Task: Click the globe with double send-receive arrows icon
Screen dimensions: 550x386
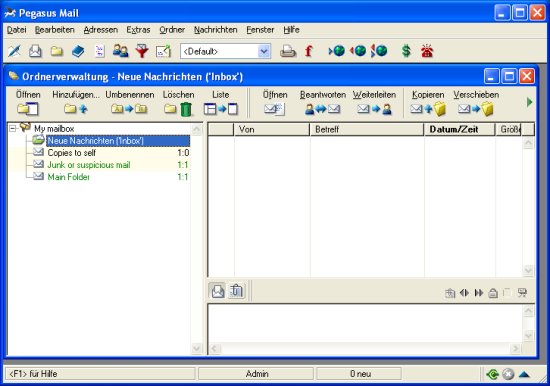Action: click(x=379, y=51)
